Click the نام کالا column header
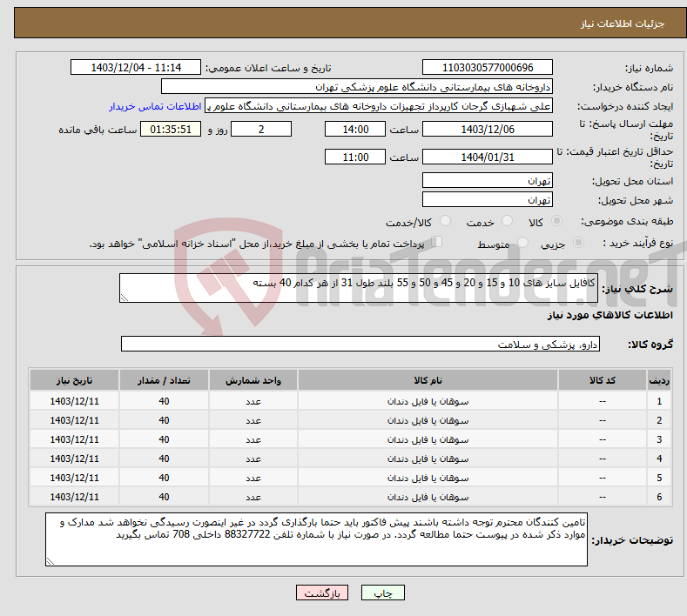 pos(428,380)
